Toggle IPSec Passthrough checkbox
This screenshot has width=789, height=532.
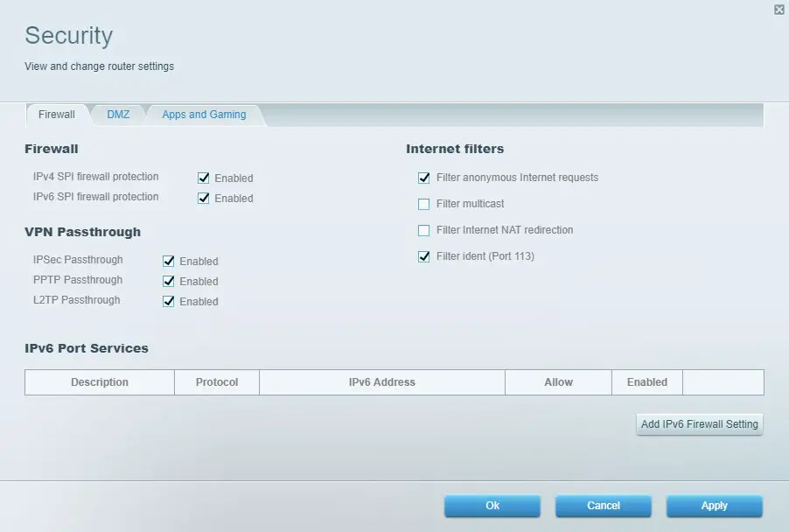click(169, 260)
